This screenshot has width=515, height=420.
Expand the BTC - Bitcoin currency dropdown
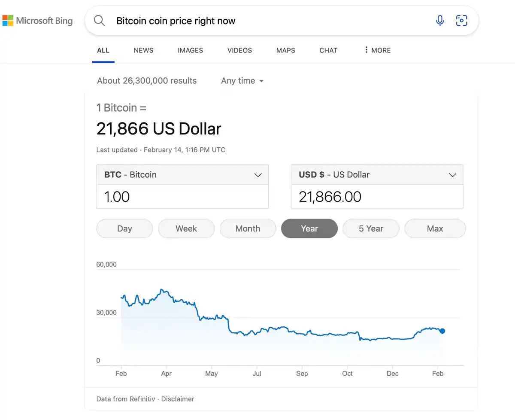tap(182, 175)
